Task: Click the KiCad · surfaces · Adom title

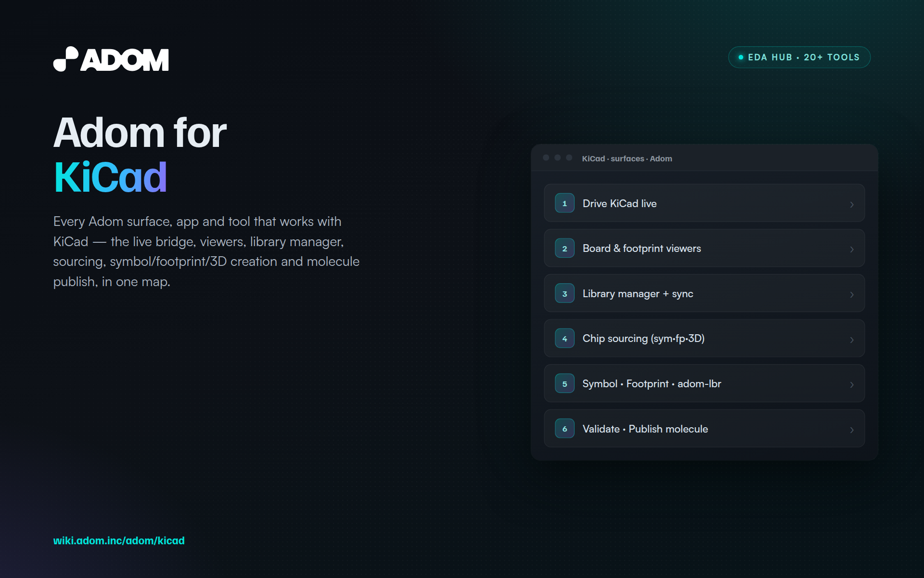Action: [x=627, y=158]
